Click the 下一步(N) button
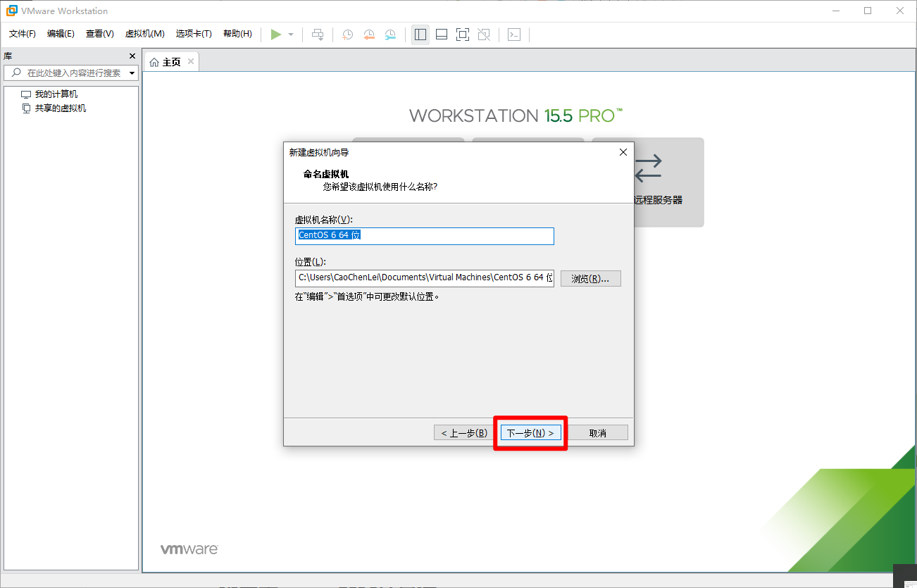The width and height of the screenshot is (917, 588). coord(530,432)
